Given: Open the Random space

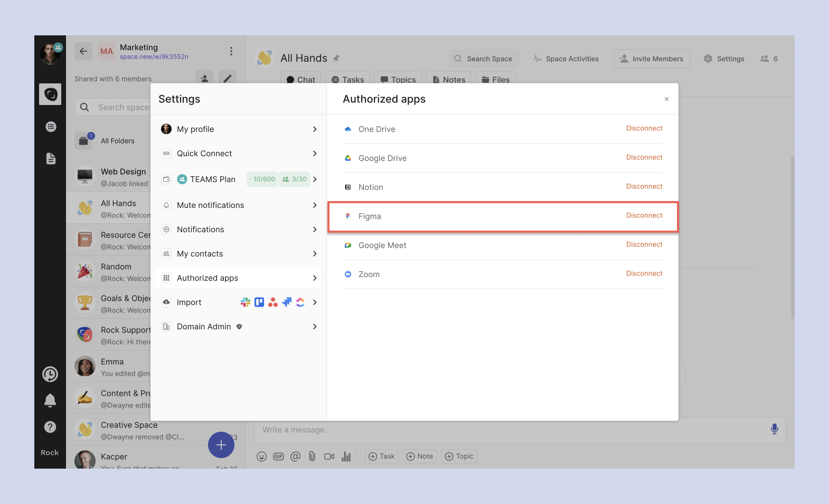Looking at the screenshot, I should (108, 272).
